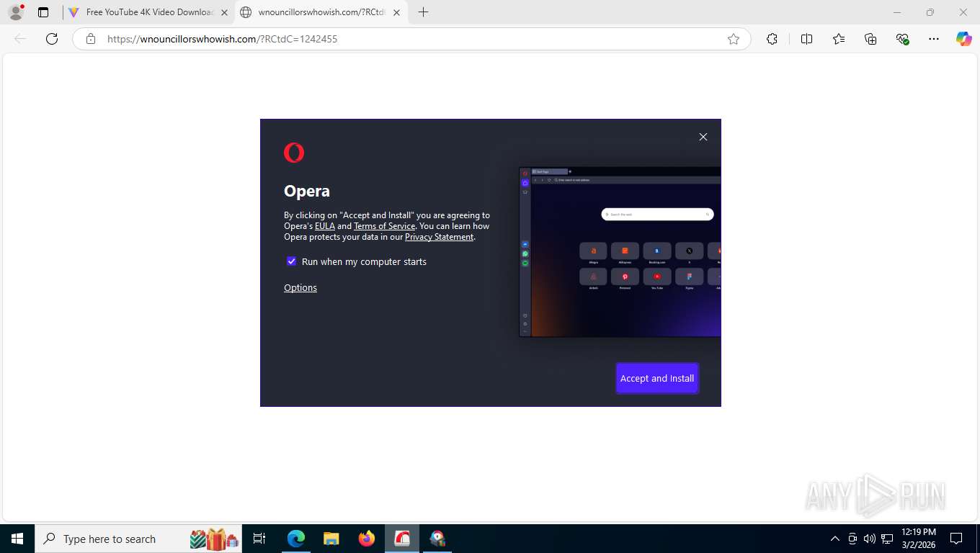Screen dimensions: 980x553
Task: Toggle split screen view
Action: tap(806, 39)
